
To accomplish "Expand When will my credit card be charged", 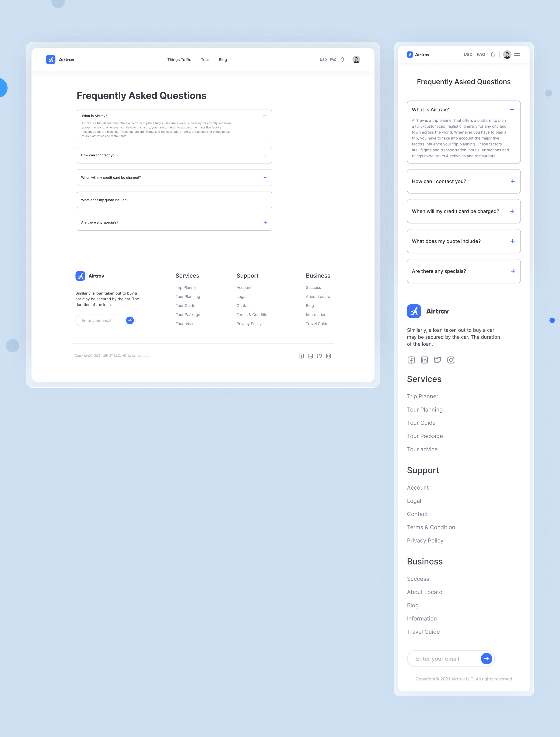I will click(265, 177).
